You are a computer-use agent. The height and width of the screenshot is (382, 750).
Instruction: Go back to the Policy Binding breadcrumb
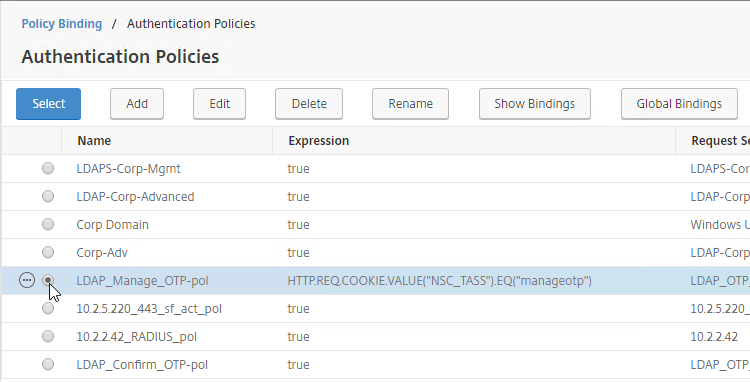pyautogui.click(x=62, y=24)
